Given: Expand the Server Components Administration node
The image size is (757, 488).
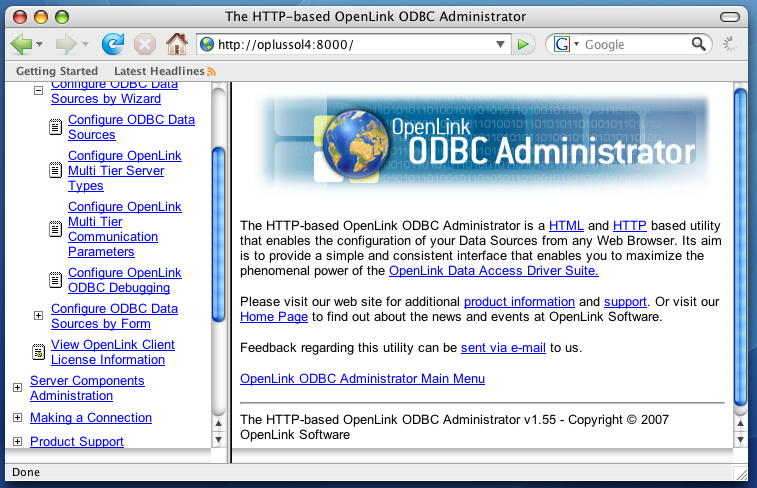Looking at the screenshot, I should click(17, 388).
